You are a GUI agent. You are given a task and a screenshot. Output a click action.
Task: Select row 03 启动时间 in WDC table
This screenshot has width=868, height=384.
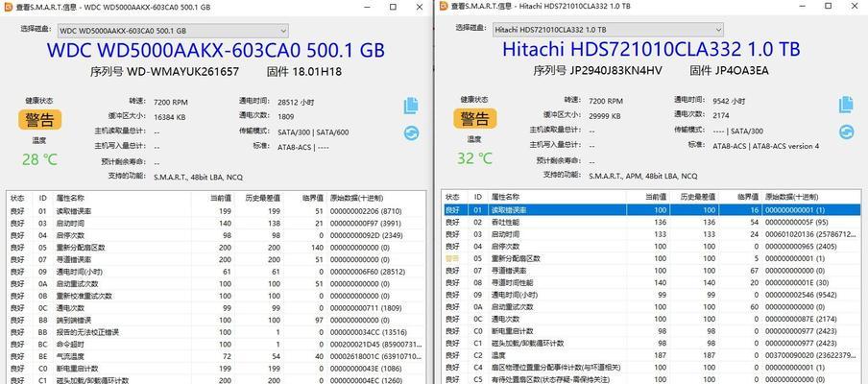(x=216, y=223)
